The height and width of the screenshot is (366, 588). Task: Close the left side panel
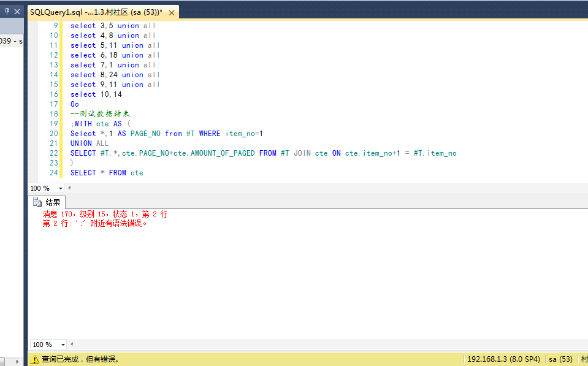coord(17,12)
